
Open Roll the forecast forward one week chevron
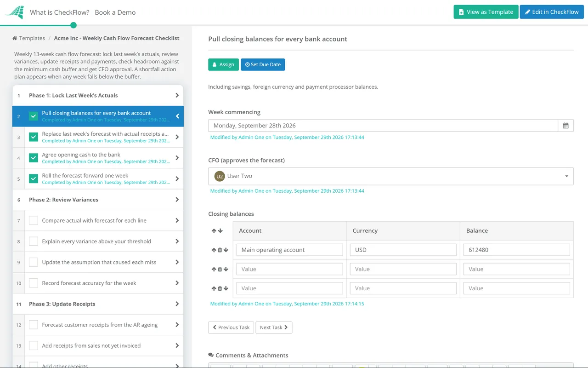[177, 178]
